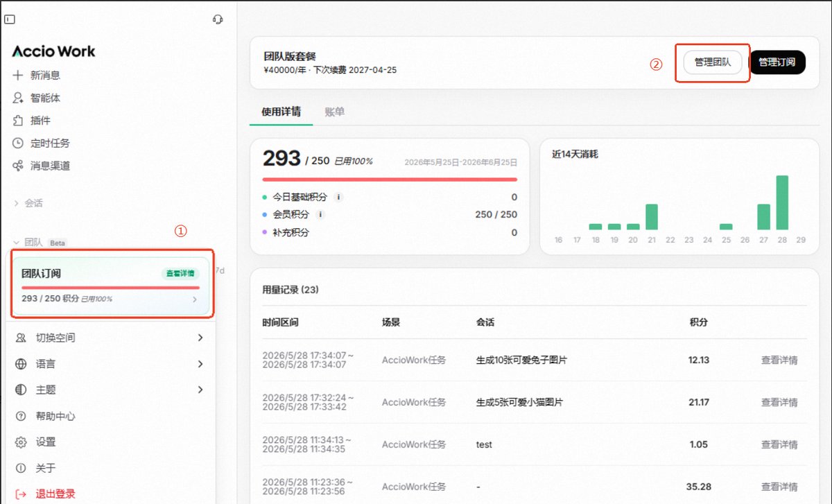Toggle the sidebar panel icon

(10, 20)
